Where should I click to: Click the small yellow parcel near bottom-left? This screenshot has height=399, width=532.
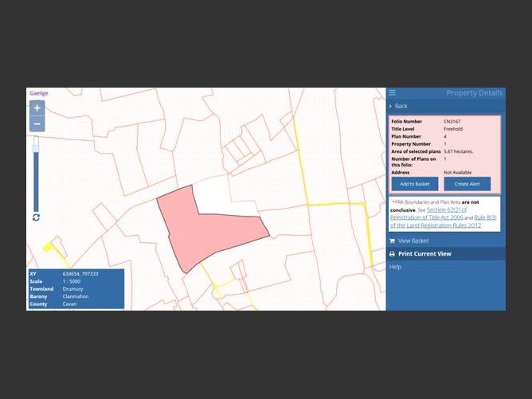click(49, 247)
